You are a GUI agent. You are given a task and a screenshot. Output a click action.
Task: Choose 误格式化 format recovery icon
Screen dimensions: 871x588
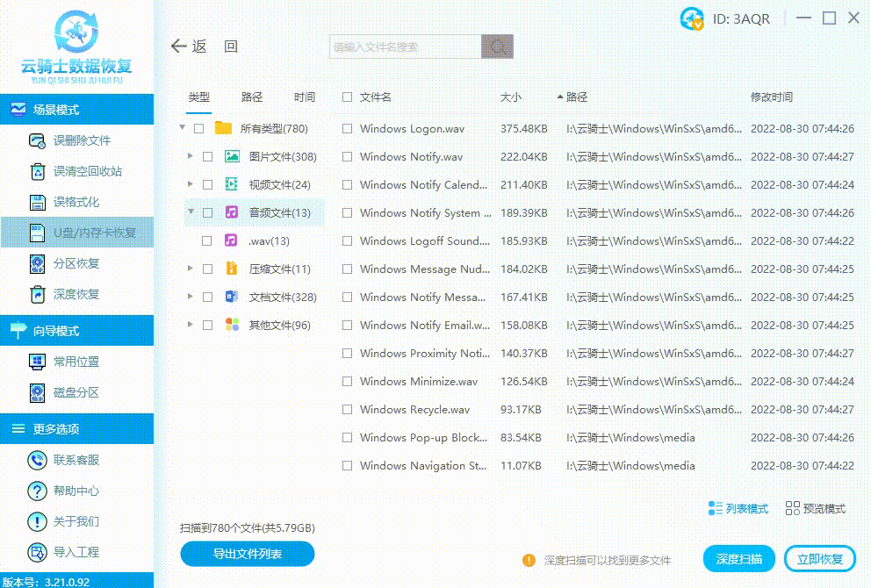pos(37,203)
